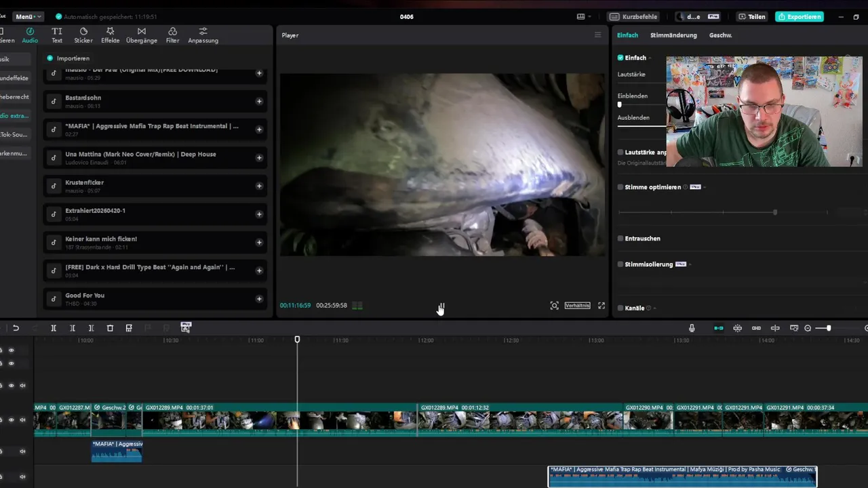Screen dimensions: 868x488
Task: Enable the Entrauschen checkbox
Action: coord(620,239)
